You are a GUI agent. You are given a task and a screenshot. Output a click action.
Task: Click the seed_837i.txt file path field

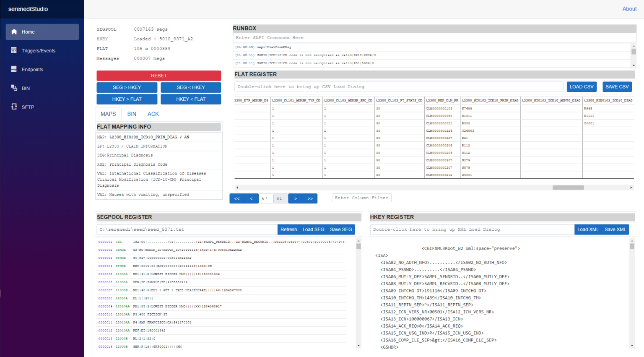coord(187,229)
